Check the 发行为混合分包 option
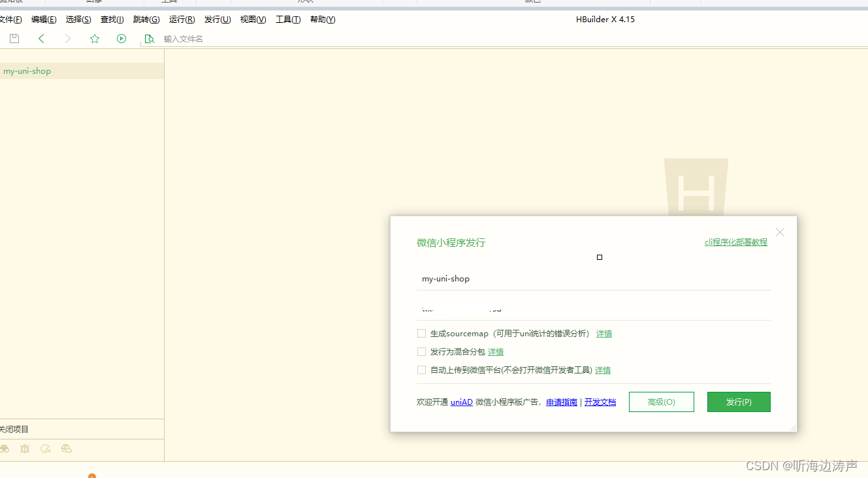Viewport: 868px width, 478px height. (421, 352)
